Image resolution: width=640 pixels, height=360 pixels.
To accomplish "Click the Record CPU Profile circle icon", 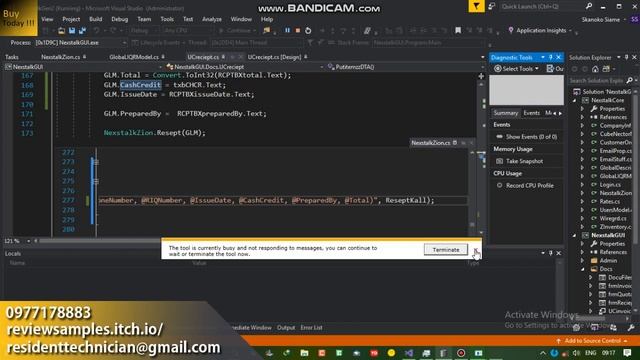I will click(x=499, y=185).
